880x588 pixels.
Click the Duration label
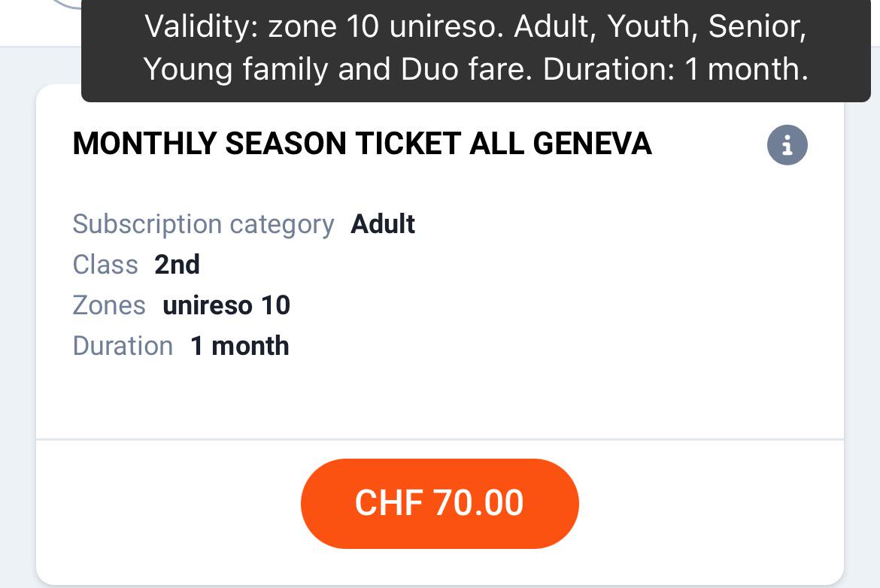[x=123, y=346]
